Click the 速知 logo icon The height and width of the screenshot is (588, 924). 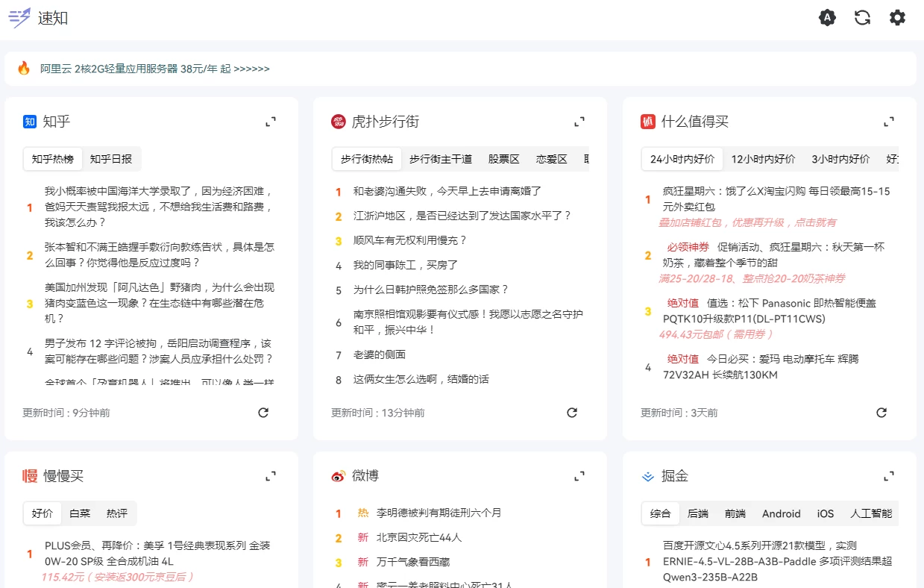click(18, 17)
